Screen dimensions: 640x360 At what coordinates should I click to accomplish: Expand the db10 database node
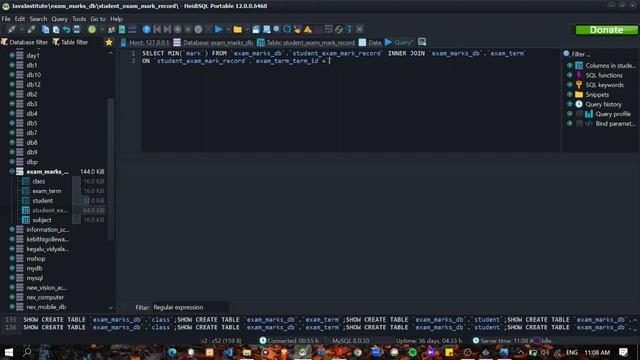tap(12, 74)
